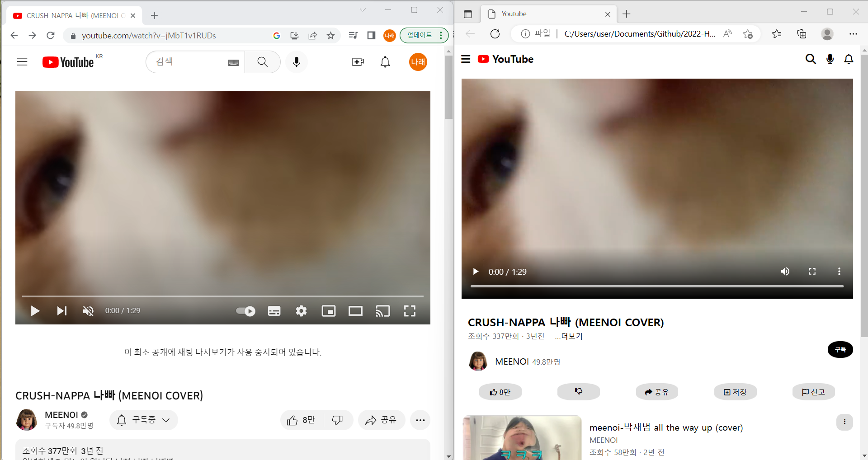Select the Youtube tab in Edge

(548, 14)
